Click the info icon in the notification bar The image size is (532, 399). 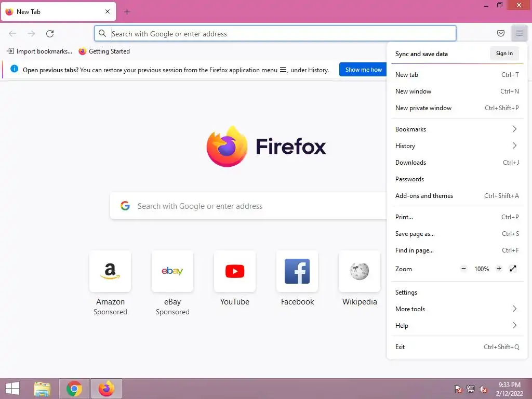14,69
